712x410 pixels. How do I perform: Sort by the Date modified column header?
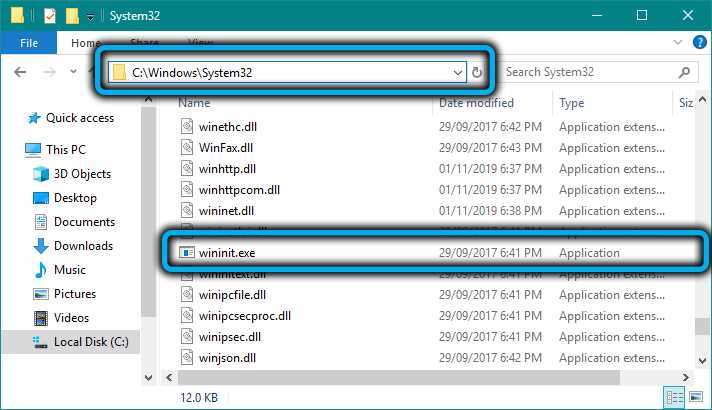point(476,103)
